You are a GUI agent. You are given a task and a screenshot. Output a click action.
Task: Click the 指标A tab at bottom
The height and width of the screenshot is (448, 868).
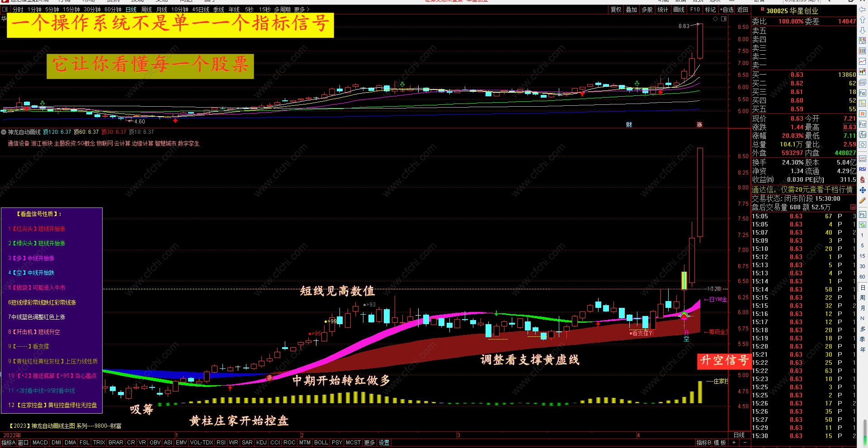pos(8,443)
